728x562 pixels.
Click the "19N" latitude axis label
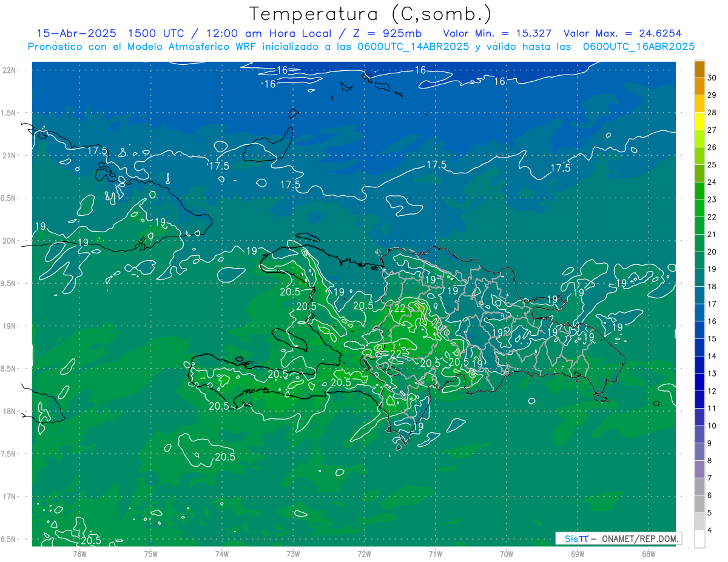(x=9, y=326)
